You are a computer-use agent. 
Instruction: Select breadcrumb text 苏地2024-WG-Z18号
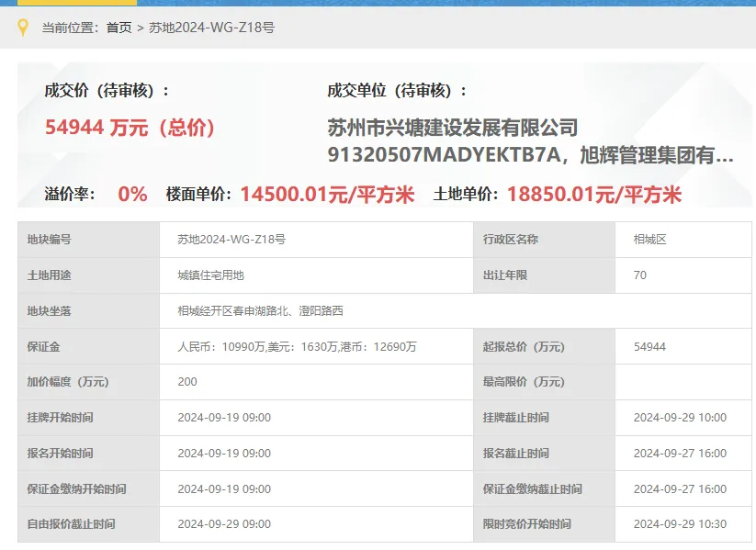[211, 28]
